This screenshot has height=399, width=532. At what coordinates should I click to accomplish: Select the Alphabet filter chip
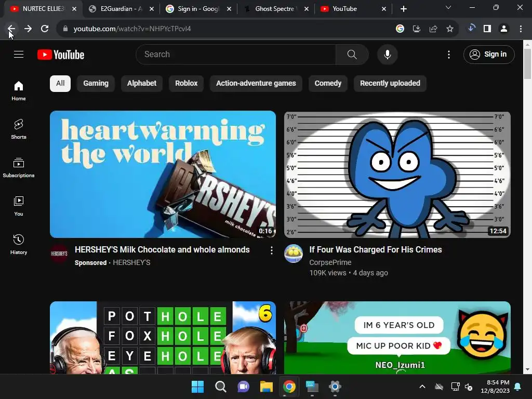coord(141,84)
